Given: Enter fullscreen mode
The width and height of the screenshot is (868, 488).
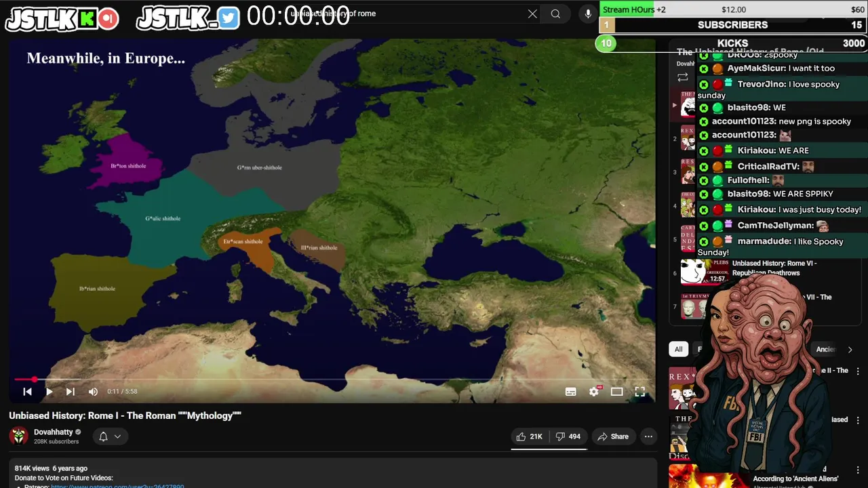Looking at the screenshot, I should point(639,392).
